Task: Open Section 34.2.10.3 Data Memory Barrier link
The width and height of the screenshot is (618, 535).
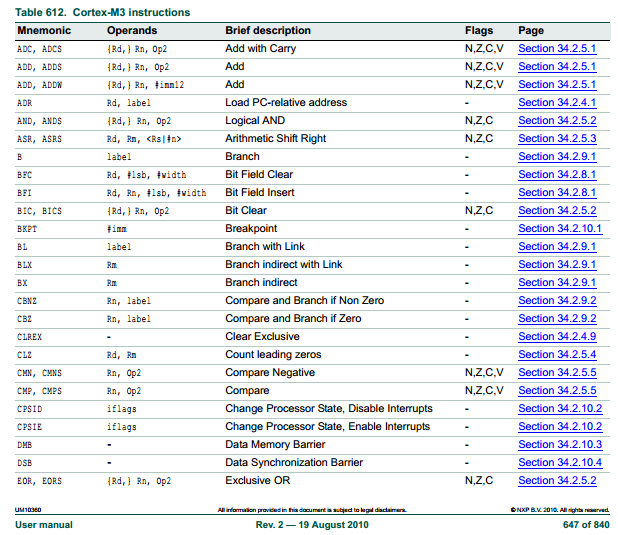Action: [560, 444]
